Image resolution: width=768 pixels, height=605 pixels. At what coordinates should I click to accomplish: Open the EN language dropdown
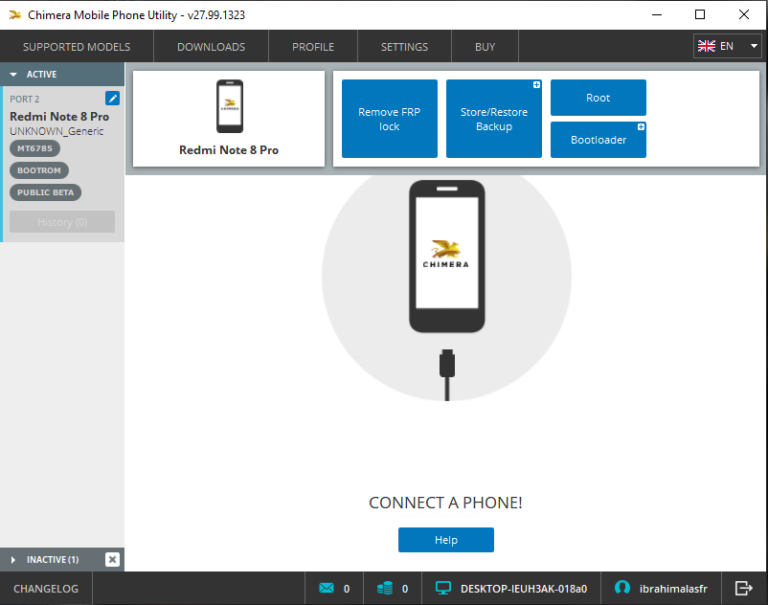727,46
